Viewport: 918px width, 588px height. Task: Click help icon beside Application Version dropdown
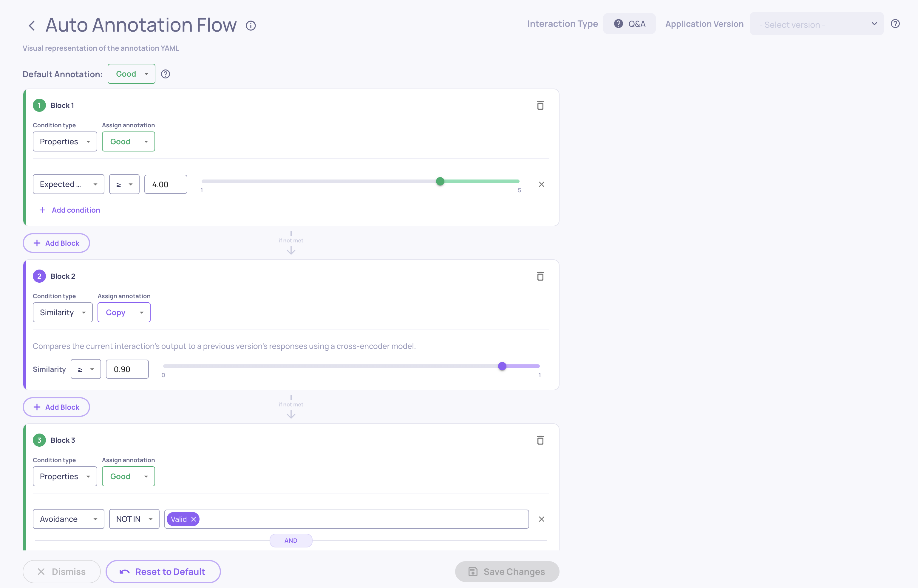pos(895,24)
